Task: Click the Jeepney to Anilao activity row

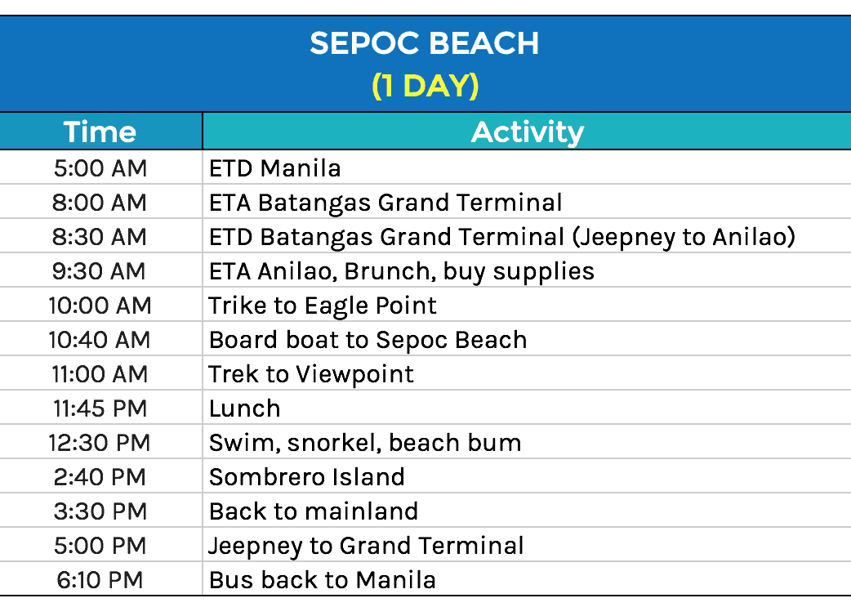Action: 502,237
